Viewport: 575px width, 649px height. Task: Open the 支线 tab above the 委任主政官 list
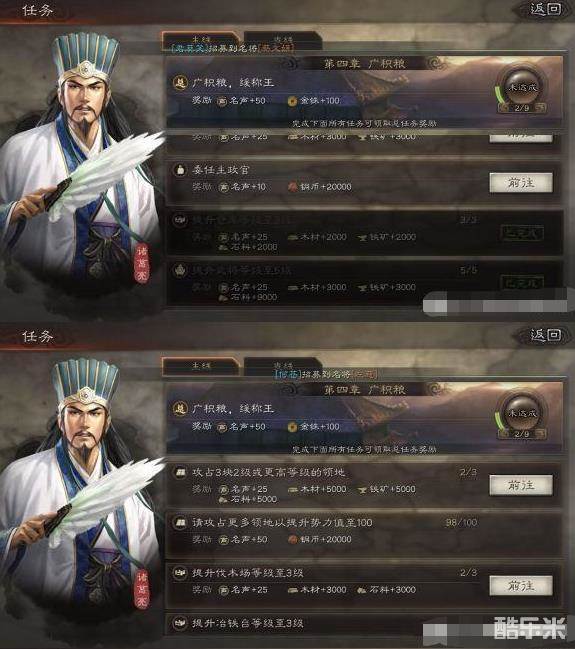coord(283,40)
